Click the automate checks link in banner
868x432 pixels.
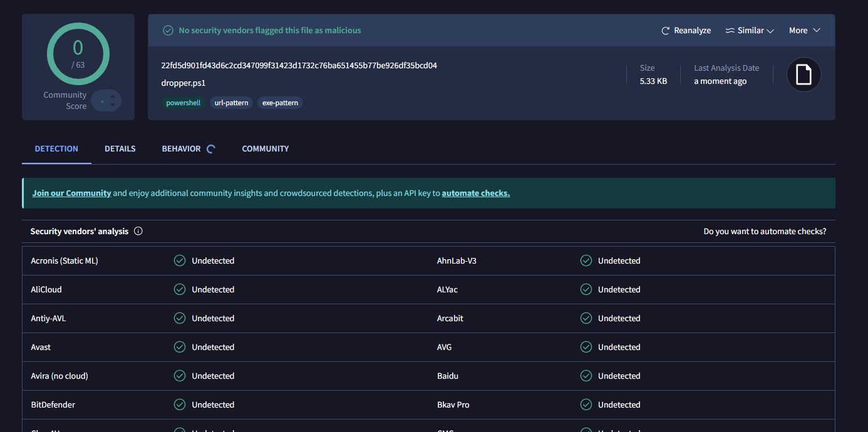coord(475,193)
